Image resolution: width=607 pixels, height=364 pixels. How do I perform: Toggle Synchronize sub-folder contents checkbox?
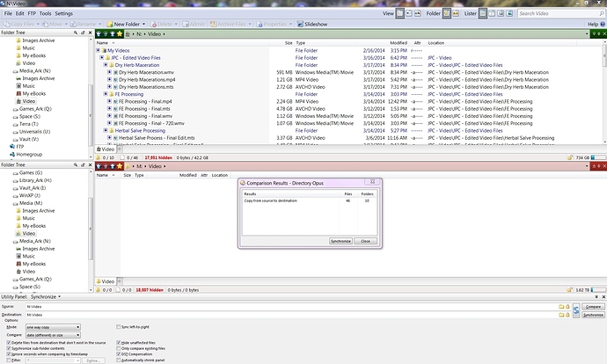(9, 348)
